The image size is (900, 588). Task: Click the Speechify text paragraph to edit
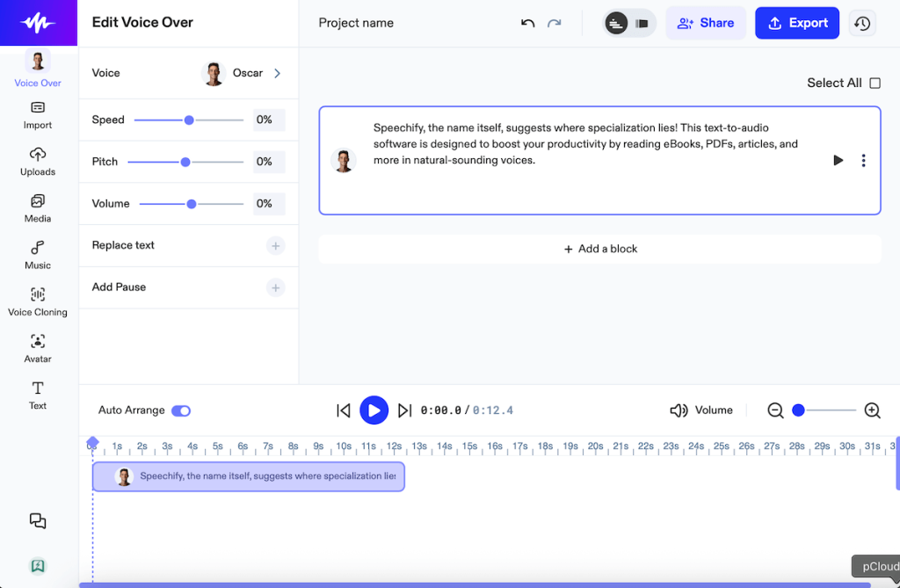click(585, 144)
